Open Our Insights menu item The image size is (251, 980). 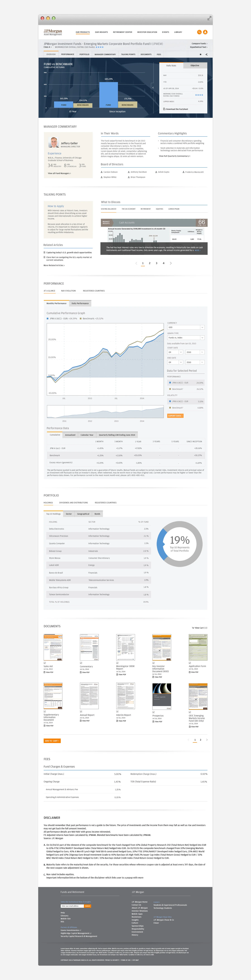(101, 32)
